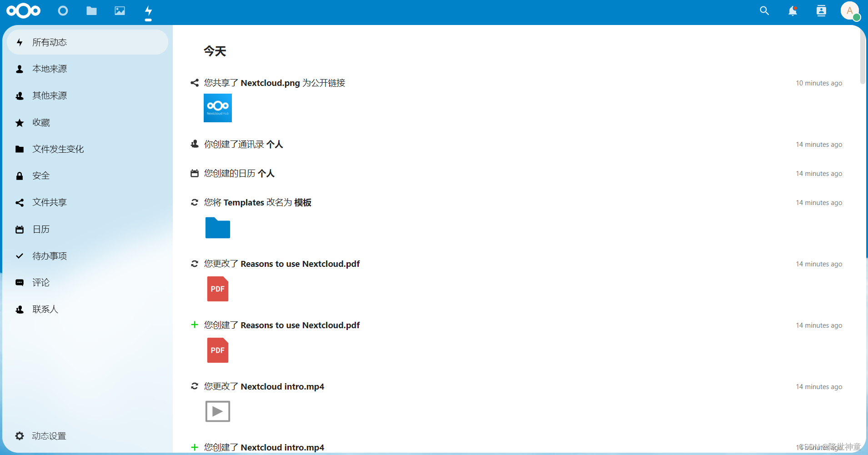Image resolution: width=868 pixels, height=455 pixels.
Task: Open the Activity lightning icon in header
Action: click(148, 10)
